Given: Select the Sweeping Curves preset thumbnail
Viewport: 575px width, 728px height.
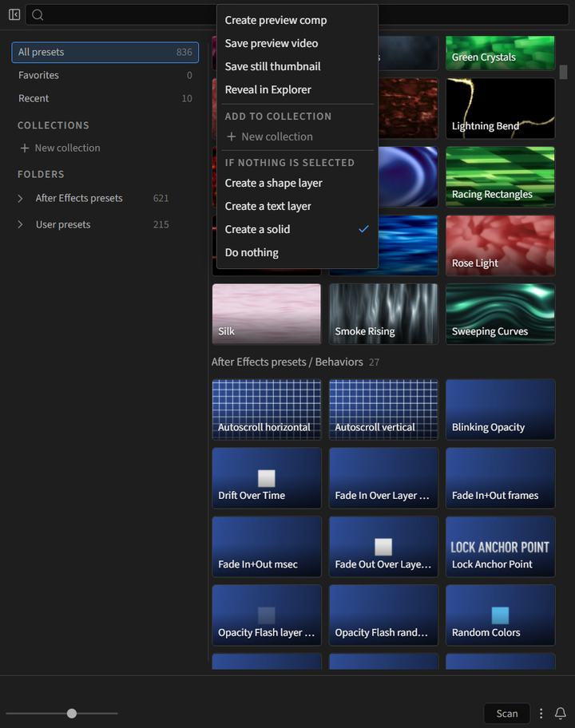Looking at the screenshot, I should point(500,314).
